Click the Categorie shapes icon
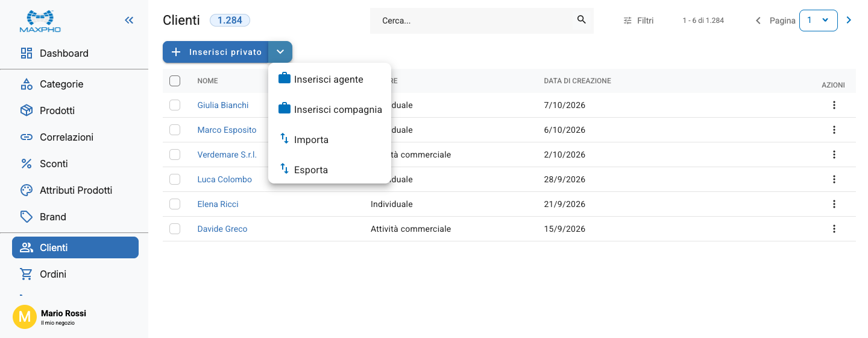868x338 pixels. point(27,84)
